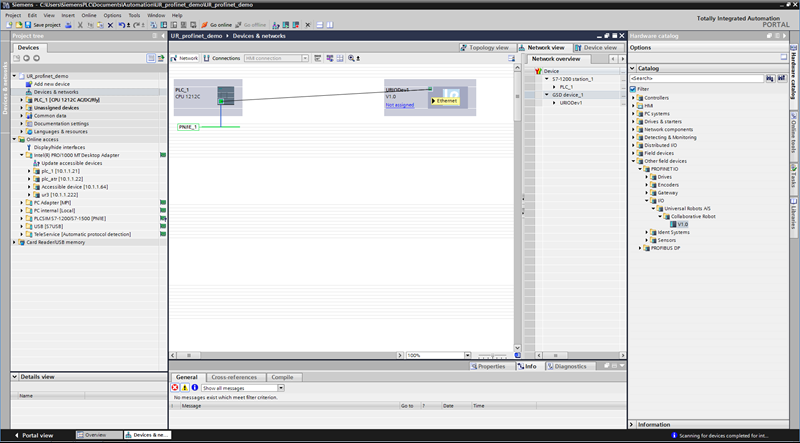This screenshot has height=443, width=800.
Task: Open the Online menu
Action: (89, 15)
